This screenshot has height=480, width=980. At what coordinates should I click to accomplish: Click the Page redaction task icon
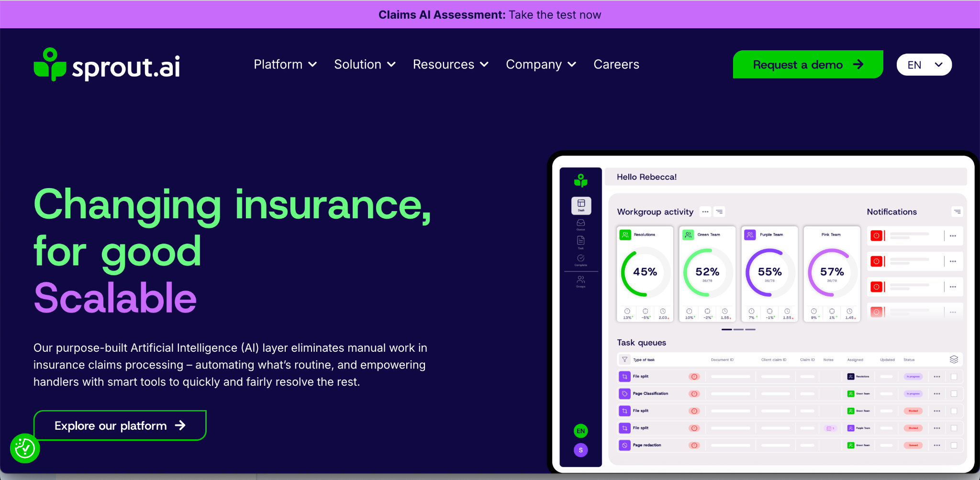point(624,445)
